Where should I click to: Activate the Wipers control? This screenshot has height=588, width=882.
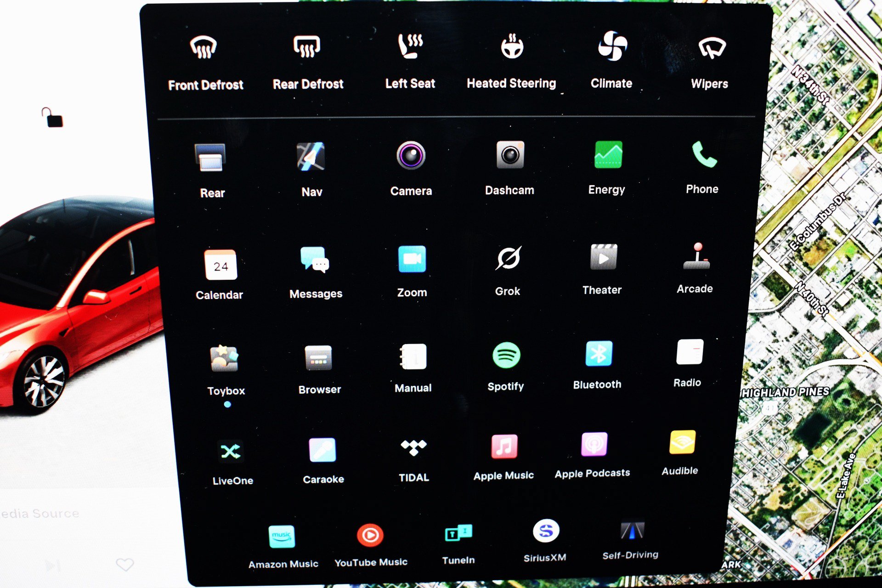pyautogui.click(x=710, y=62)
